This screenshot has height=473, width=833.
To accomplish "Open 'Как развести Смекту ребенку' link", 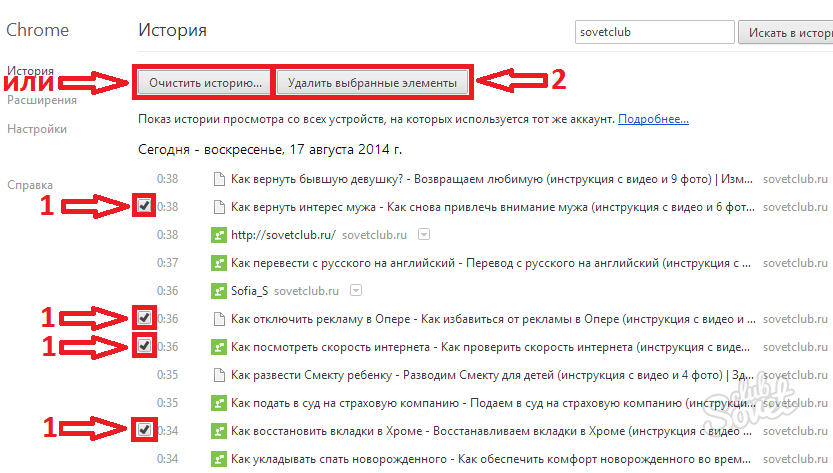I will pyautogui.click(x=492, y=375).
